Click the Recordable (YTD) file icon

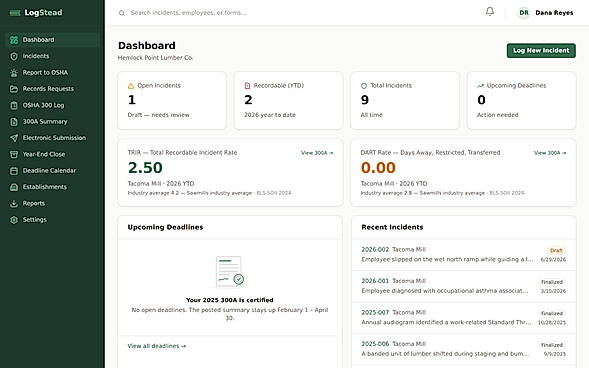[247, 86]
